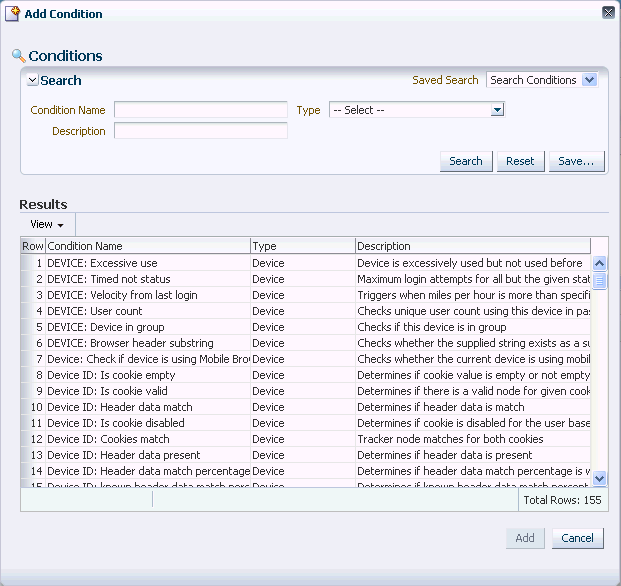Image resolution: width=621 pixels, height=586 pixels.
Task: Click description 'Determines if header data is match'
Action: 441,407
